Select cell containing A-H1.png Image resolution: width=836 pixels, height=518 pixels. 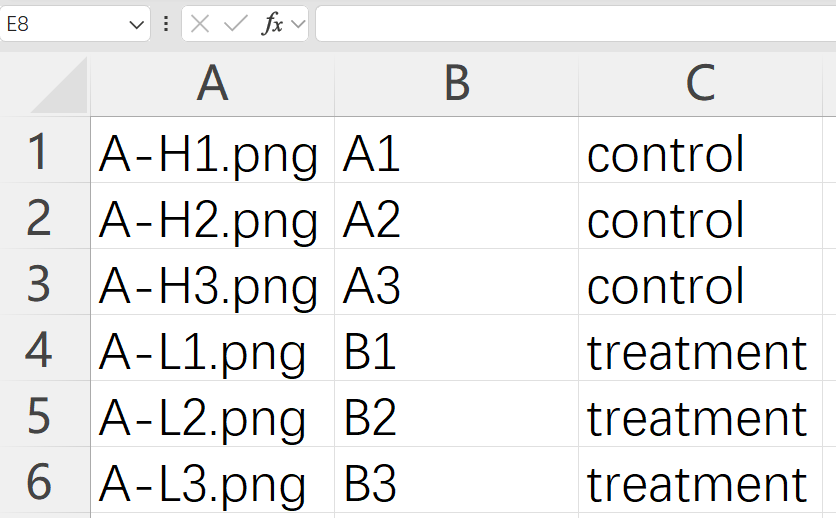212,150
